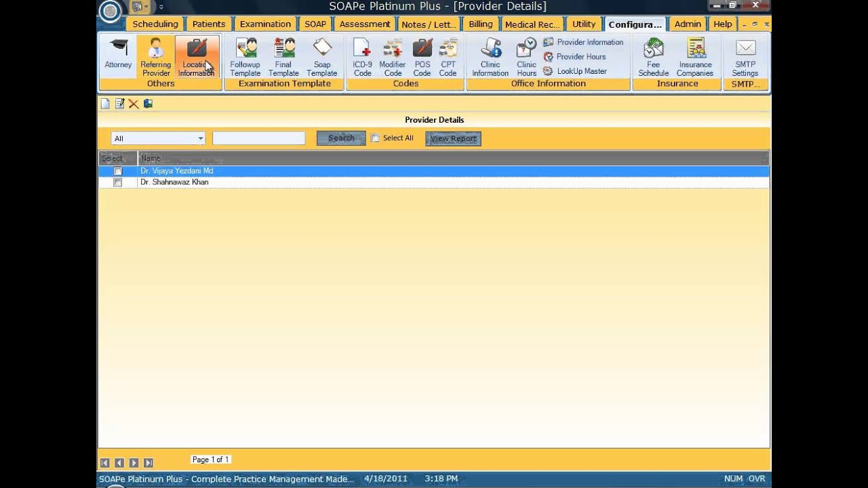Expand the All filter dropdown

pyautogui.click(x=201, y=138)
